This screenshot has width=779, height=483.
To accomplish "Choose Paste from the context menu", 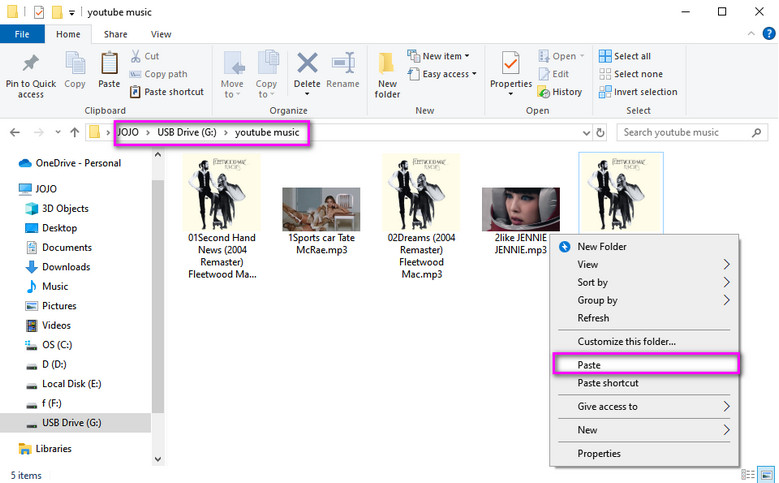I will [646, 365].
